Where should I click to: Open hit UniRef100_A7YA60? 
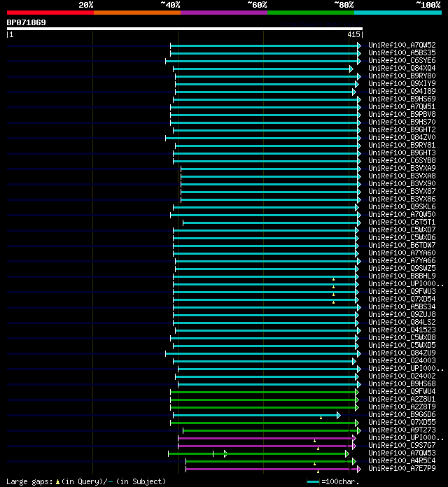[x=402, y=253]
